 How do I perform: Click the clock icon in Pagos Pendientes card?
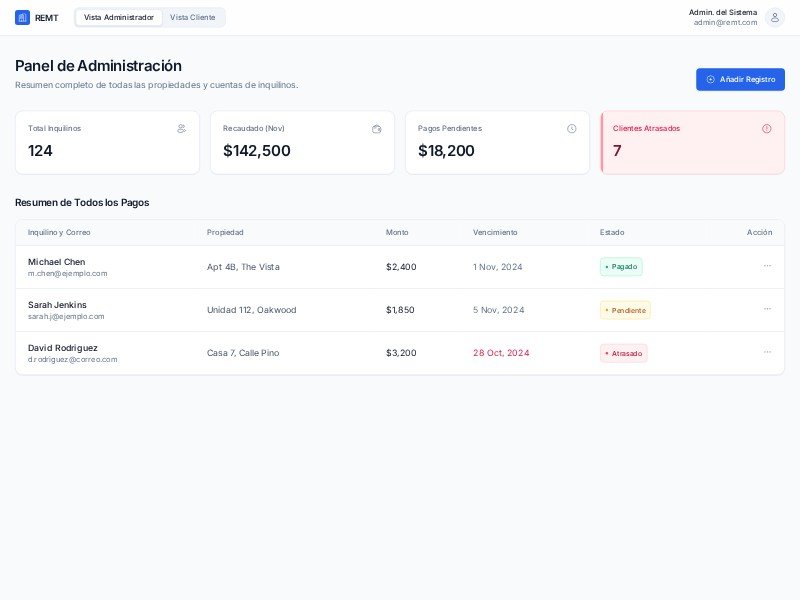tap(571, 128)
